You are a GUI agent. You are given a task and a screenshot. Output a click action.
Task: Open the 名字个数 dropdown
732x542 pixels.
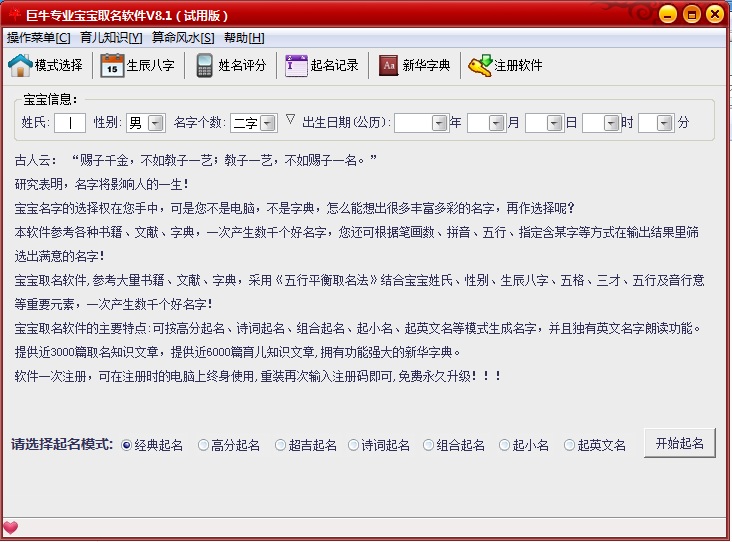(x=267, y=123)
